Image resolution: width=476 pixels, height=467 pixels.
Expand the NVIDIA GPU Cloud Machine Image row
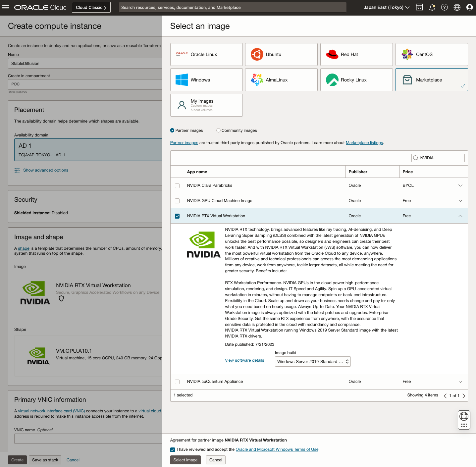click(x=460, y=201)
